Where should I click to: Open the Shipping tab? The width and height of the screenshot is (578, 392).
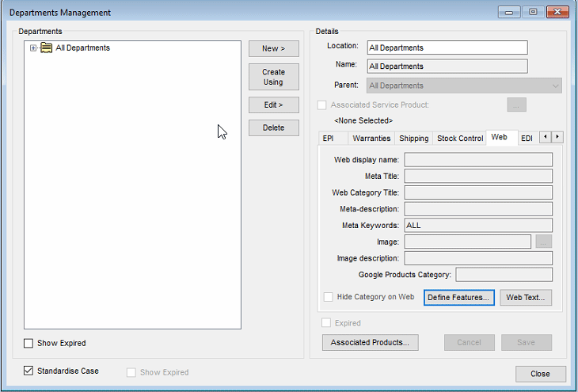(x=413, y=138)
